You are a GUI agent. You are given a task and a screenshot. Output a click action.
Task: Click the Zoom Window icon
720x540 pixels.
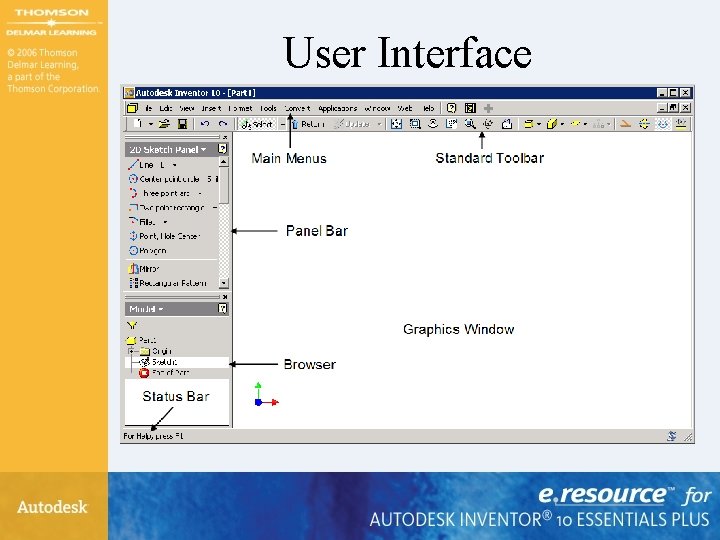(415, 124)
